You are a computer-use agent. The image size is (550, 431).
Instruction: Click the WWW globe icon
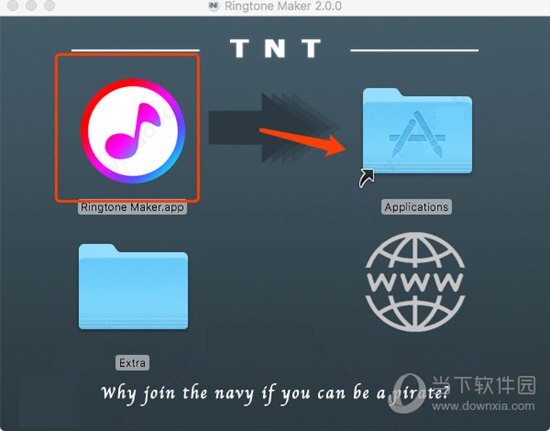pyautogui.click(x=415, y=282)
